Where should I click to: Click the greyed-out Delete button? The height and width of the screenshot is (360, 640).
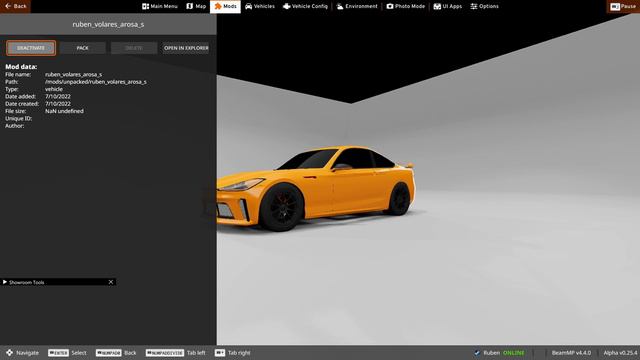click(134, 48)
